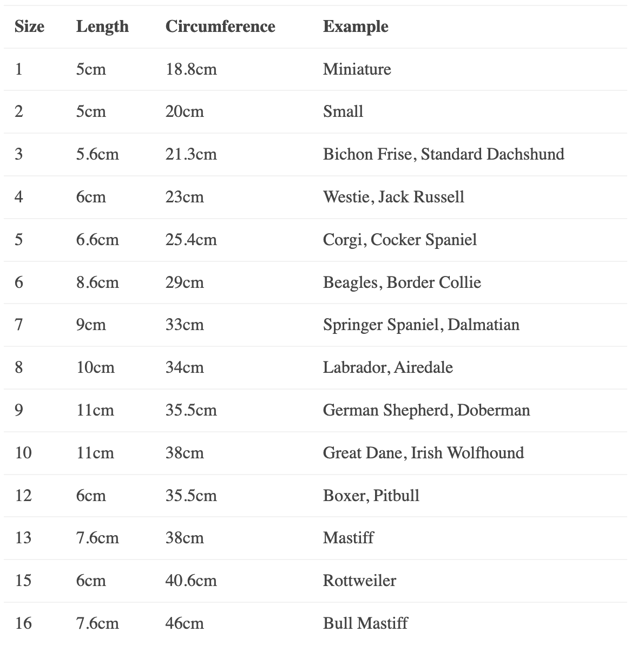This screenshot has width=644, height=658.
Task: Click the Example column header
Action: (355, 27)
